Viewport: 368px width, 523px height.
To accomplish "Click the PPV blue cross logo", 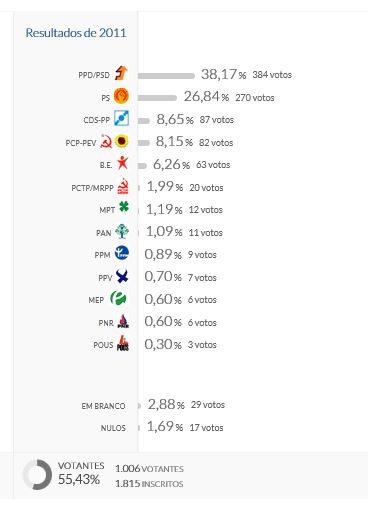I will pyautogui.click(x=122, y=276).
